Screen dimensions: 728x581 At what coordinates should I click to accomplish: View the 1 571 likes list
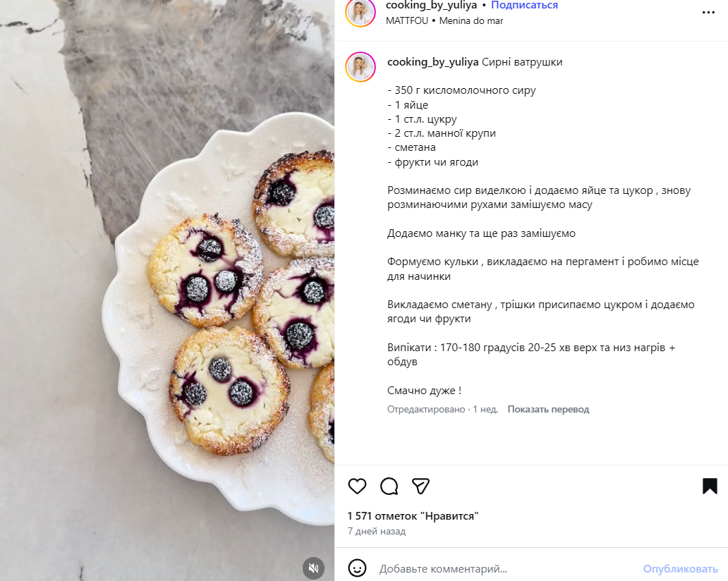coord(413,516)
